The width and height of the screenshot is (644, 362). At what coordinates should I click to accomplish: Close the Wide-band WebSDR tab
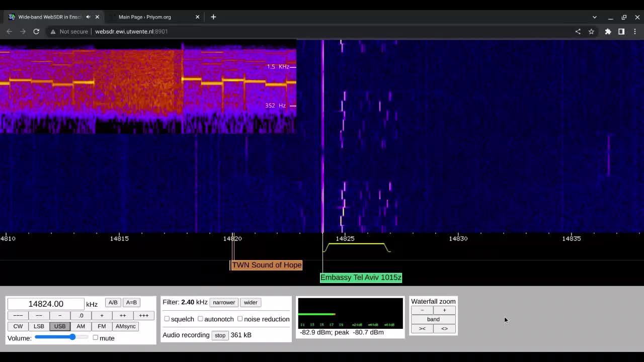point(97,17)
